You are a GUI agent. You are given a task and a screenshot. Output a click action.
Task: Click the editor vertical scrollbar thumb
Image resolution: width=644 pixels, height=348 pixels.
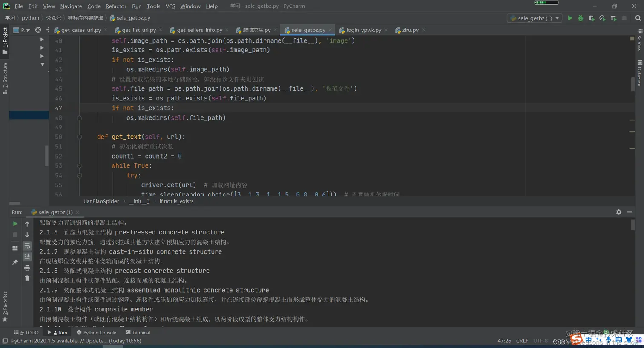pos(632,84)
